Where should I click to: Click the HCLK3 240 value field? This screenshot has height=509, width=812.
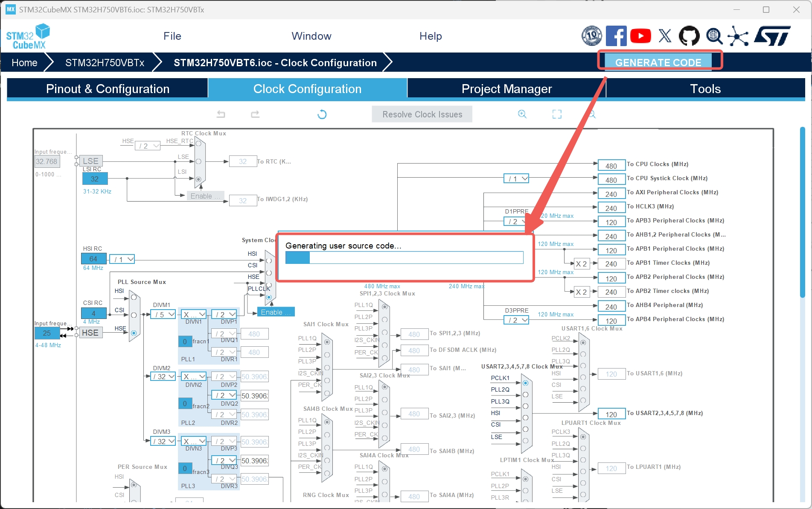point(611,208)
